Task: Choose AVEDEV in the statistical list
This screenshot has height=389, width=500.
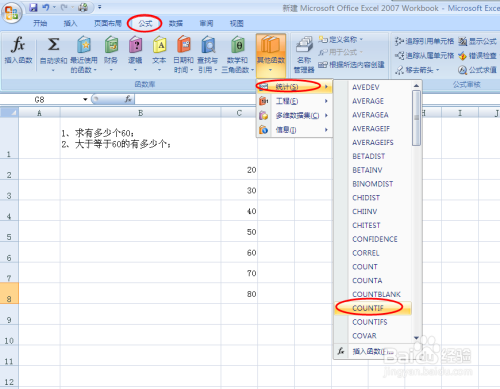Action: pyautogui.click(x=373, y=87)
